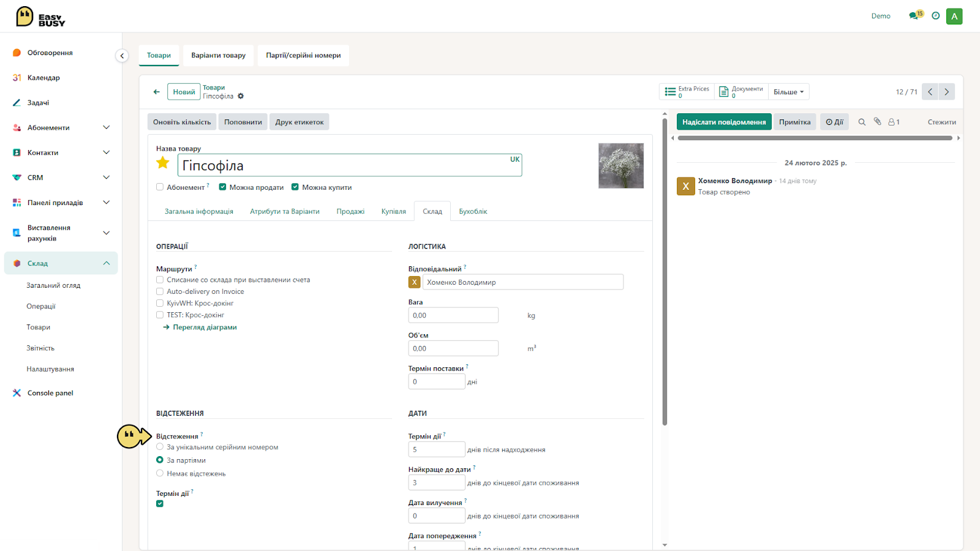Focus the Назва товару field

tap(350, 165)
